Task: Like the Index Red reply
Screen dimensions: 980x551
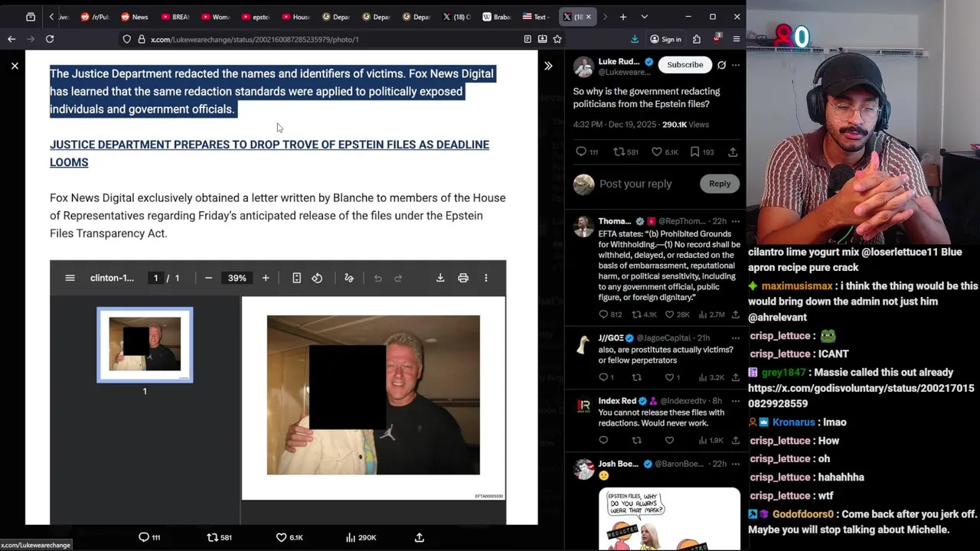Action: pos(669,440)
